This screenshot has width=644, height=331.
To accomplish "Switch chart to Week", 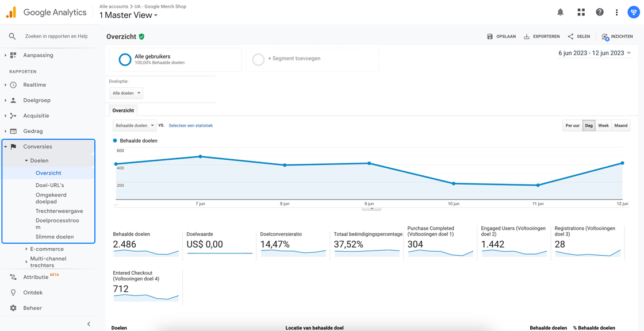I will tap(603, 126).
